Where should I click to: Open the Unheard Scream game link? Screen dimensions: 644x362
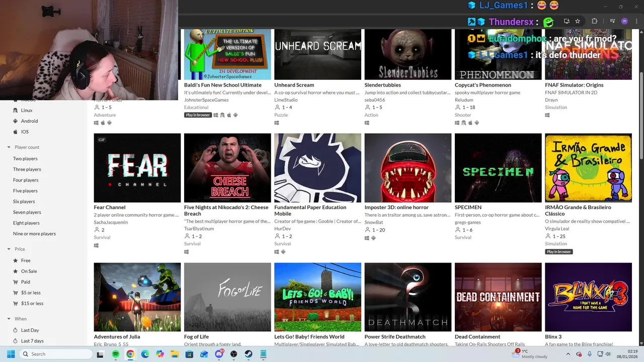(294, 85)
